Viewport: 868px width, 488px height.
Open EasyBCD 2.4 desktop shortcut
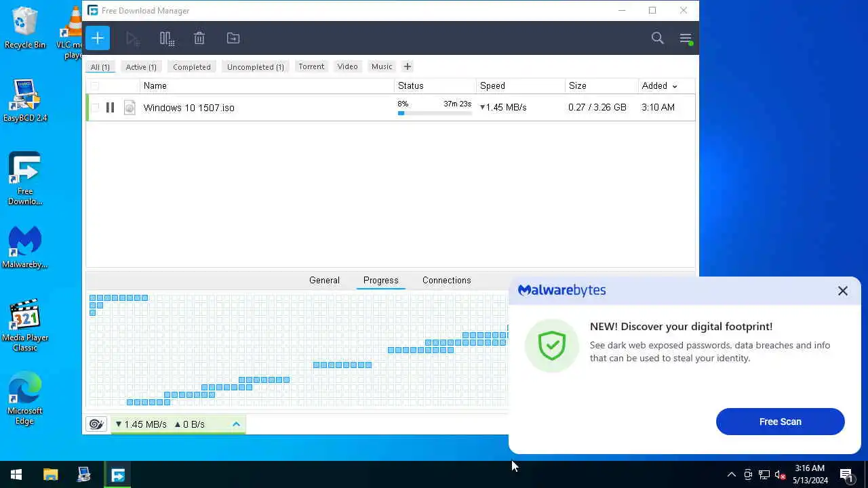(25, 102)
